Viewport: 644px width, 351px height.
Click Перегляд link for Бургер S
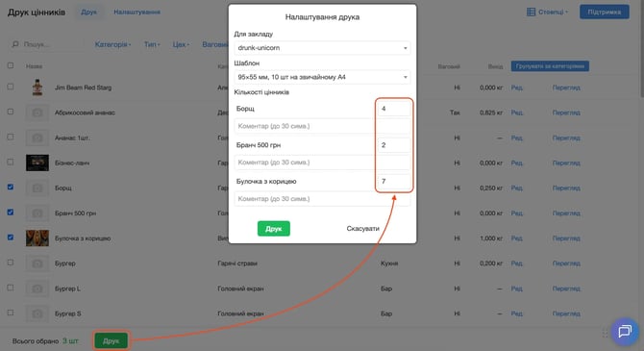pos(566,313)
